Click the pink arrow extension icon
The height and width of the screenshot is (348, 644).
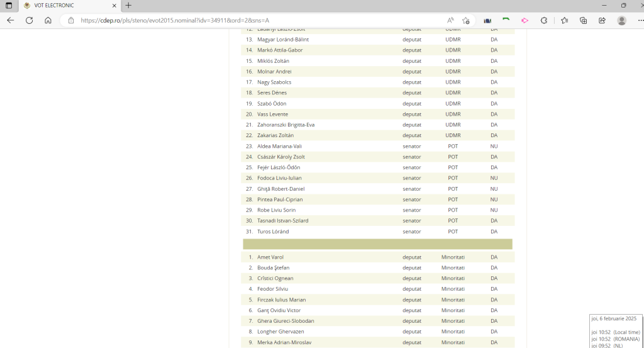[525, 20]
